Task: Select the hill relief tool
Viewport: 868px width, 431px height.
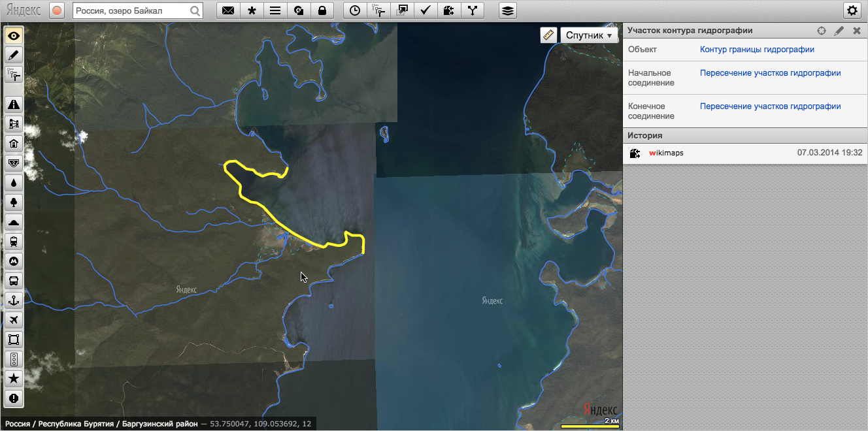Action: click(x=14, y=222)
